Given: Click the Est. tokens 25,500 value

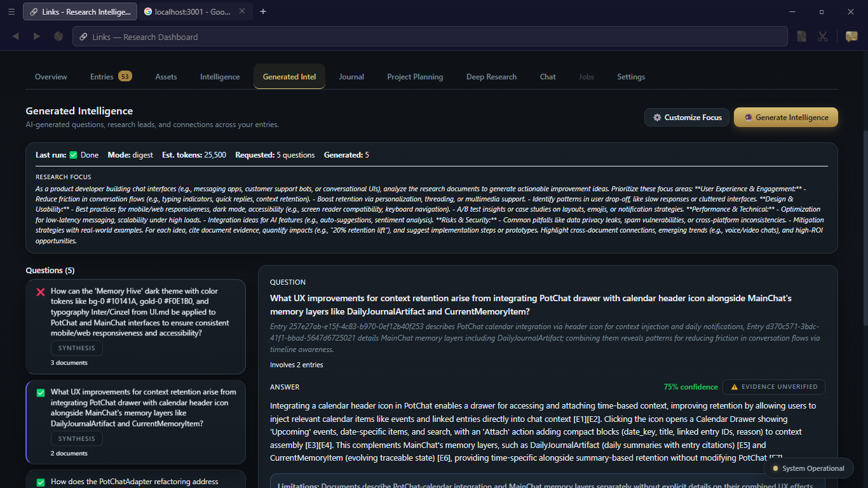Looking at the screenshot, I should (194, 155).
